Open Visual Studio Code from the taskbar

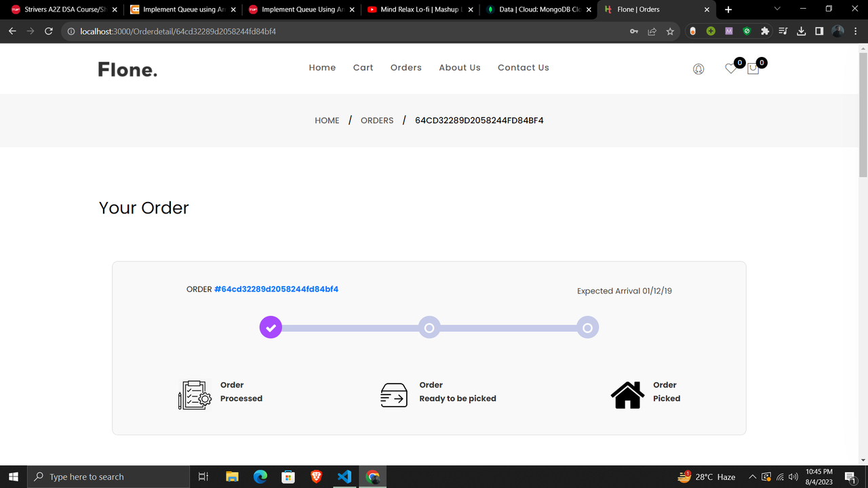coord(344,476)
